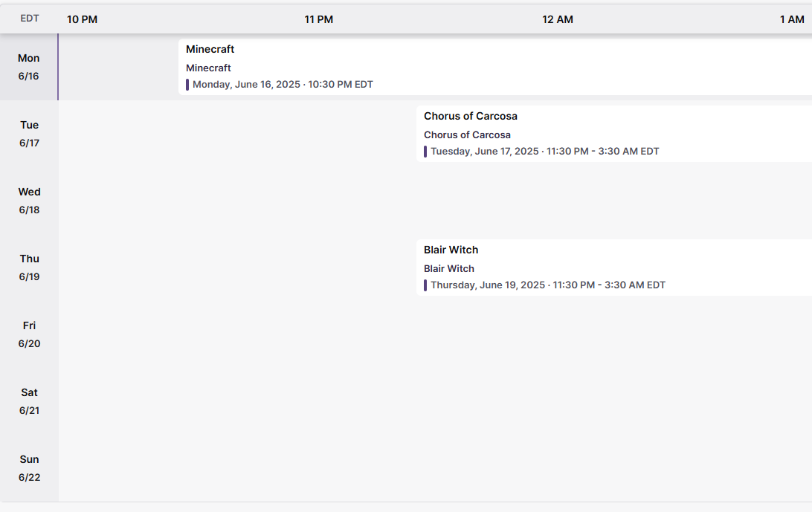Screen dimensions: 812x512
Task: Select the Sun 6/22 day row label
Action: tap(29, 467)
